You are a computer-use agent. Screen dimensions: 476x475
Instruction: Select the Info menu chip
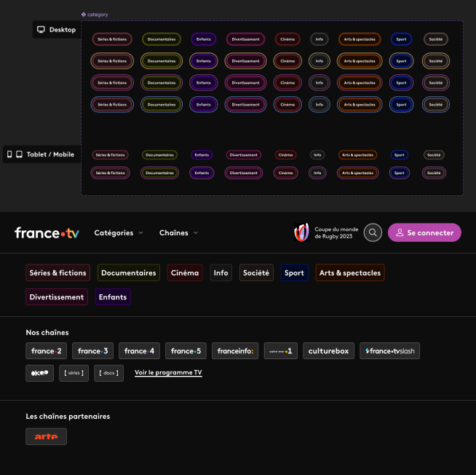tap(221, 272)
